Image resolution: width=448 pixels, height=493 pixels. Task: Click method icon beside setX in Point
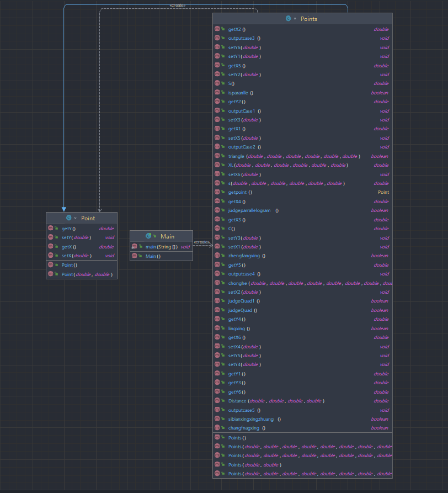tap(51, 256)
